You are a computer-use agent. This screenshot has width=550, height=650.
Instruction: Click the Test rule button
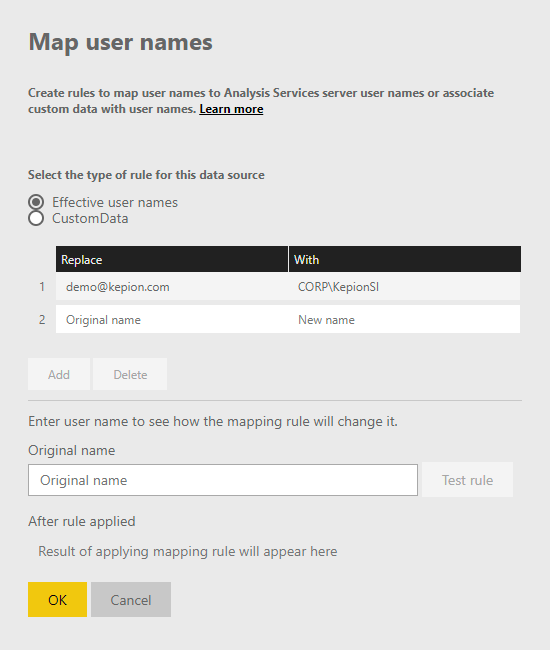coord(468,480)
